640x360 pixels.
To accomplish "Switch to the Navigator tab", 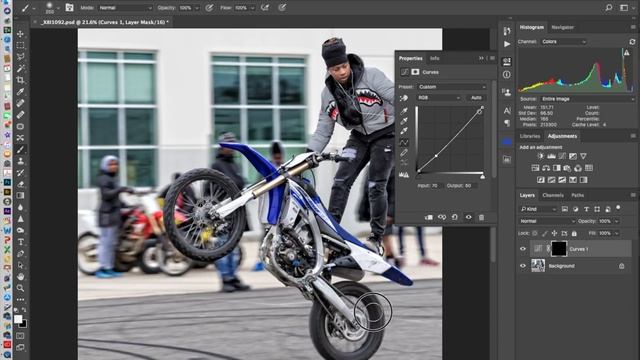I will 562,27.
